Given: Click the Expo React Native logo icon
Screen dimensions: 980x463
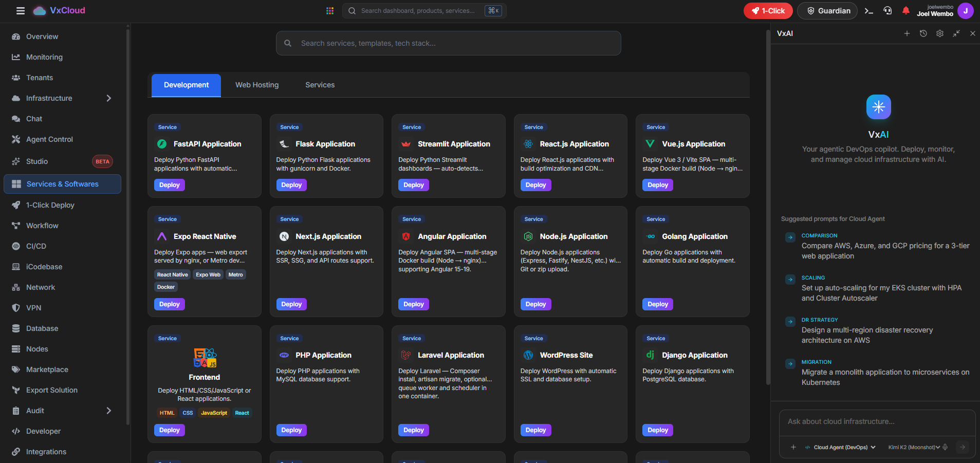Looking at the screenshot, I should (x=162, y=236).
